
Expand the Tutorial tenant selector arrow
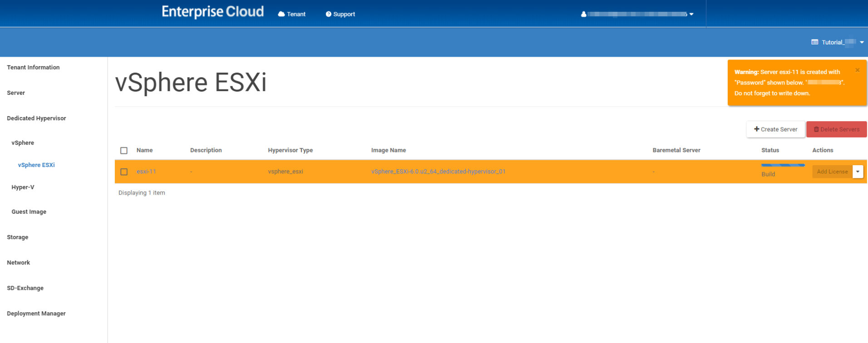pyautogui.click(x=862, y=42)
